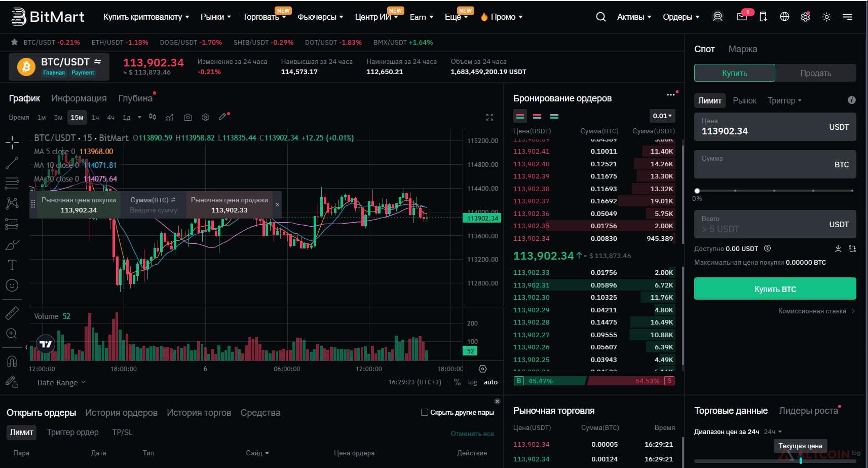The width and height of the screenshot is (868, 468).
Task: Switch to the Глубина chart tab
Action: (x=135, y=98)
